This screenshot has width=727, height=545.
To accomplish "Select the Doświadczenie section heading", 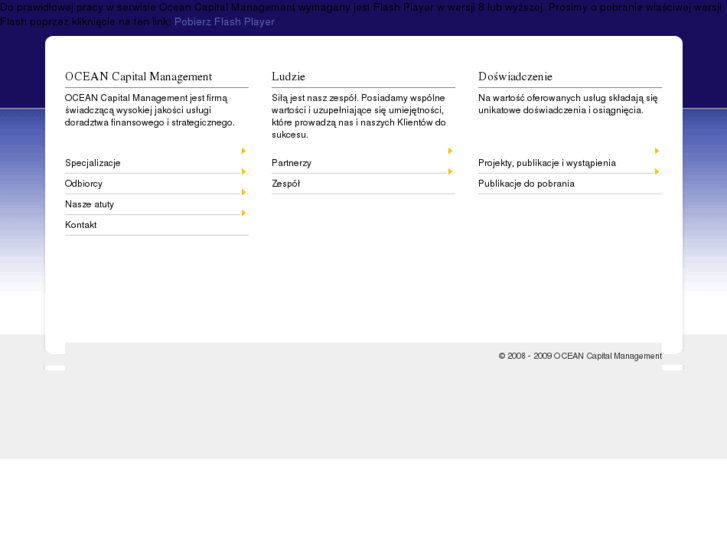I will (515, 77).
